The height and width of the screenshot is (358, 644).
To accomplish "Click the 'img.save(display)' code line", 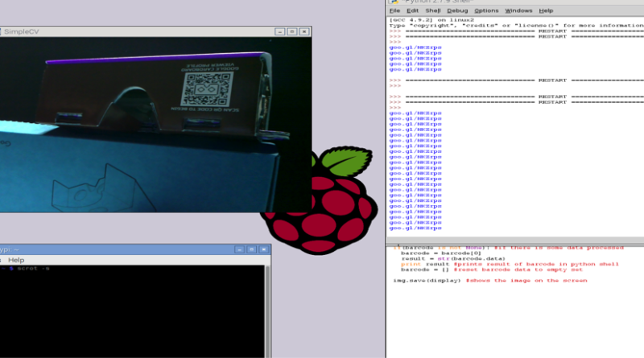I will 490,281.
